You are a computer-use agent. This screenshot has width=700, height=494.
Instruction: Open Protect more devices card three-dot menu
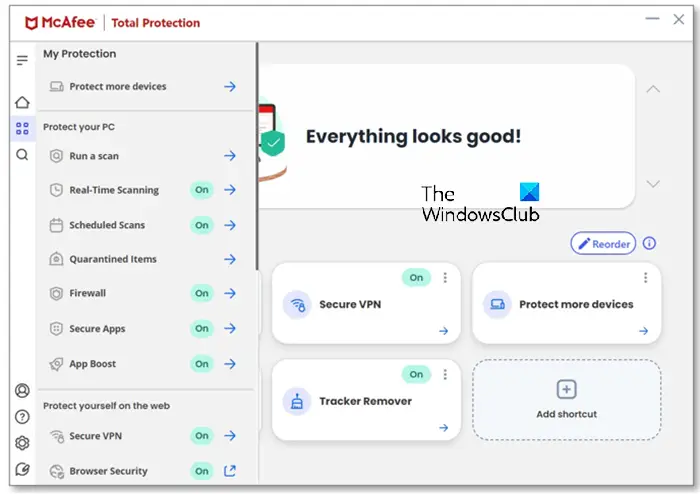click(x=645, y=278)
